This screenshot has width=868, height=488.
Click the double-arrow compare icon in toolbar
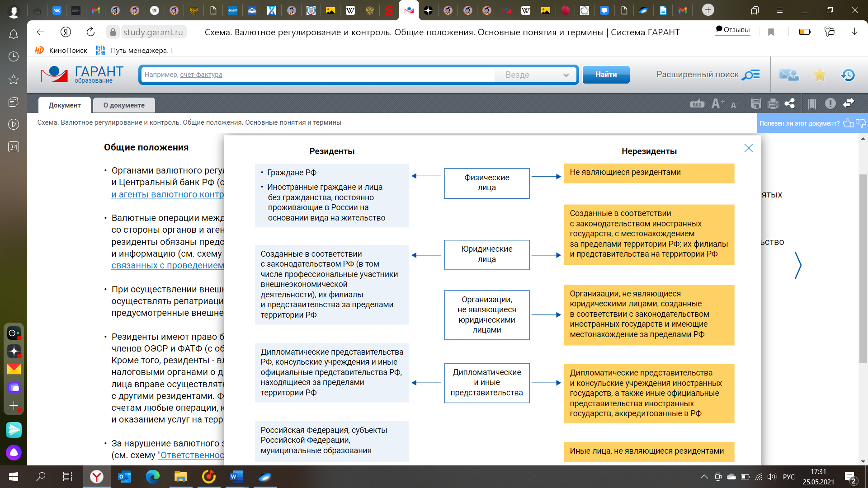coord(849,103)
